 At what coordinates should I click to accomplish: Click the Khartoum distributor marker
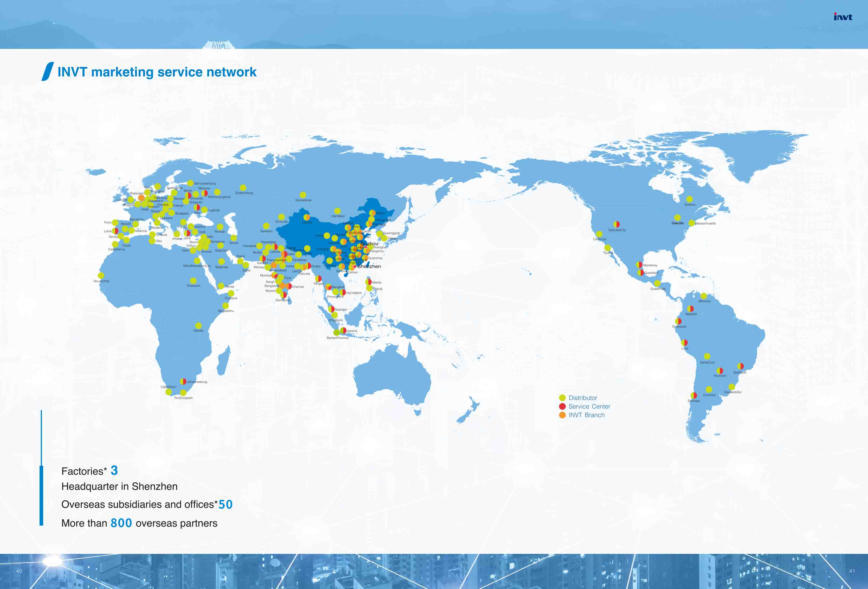point(193,280)
